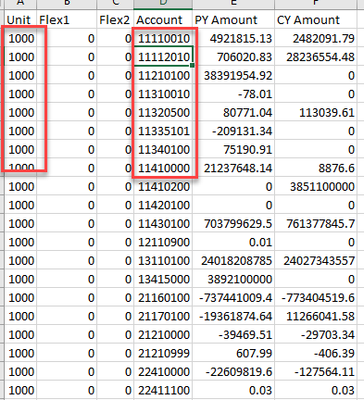Click PY amount 75190.91
364x400 pixels.
point(233,150)
